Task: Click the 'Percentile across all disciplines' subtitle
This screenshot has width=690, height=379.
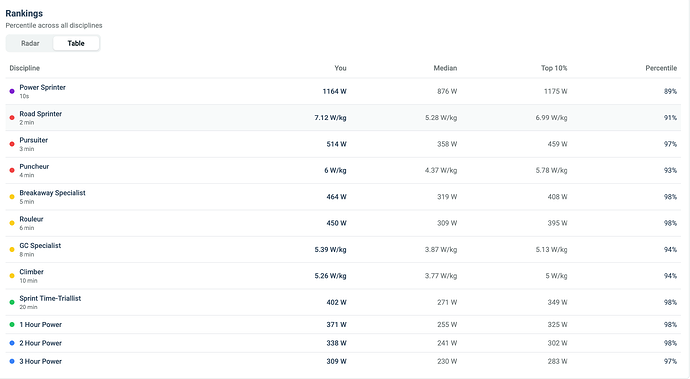Action: [54, 26]
